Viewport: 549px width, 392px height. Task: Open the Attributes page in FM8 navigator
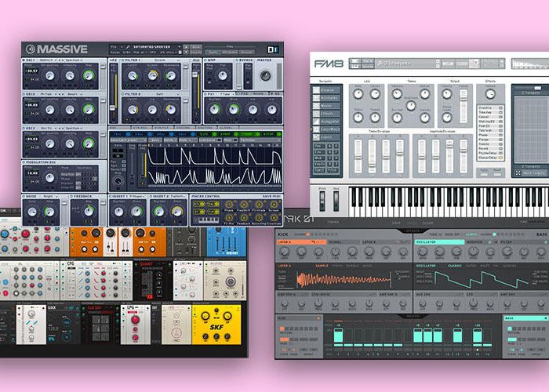click(x=328, y=98)
